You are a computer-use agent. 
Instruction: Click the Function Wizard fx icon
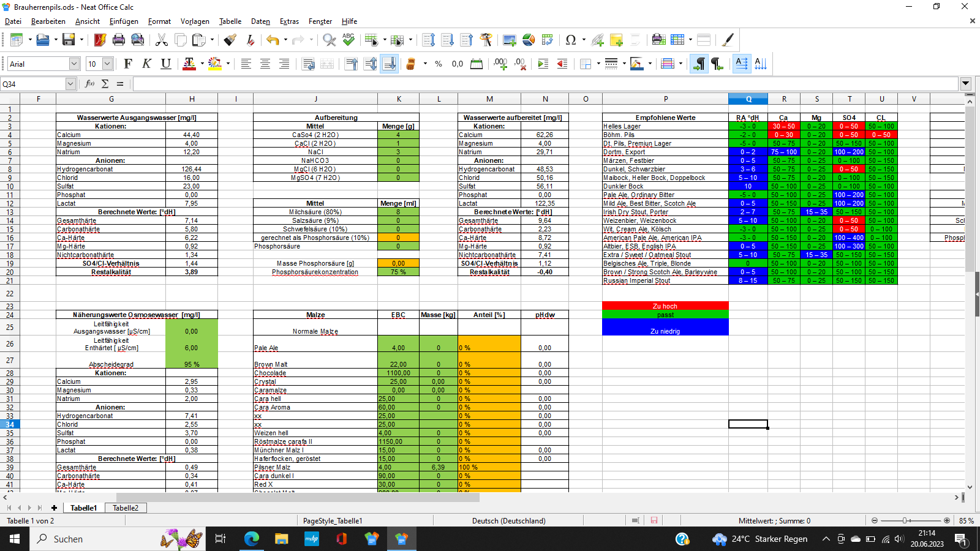tap(90, 84)
